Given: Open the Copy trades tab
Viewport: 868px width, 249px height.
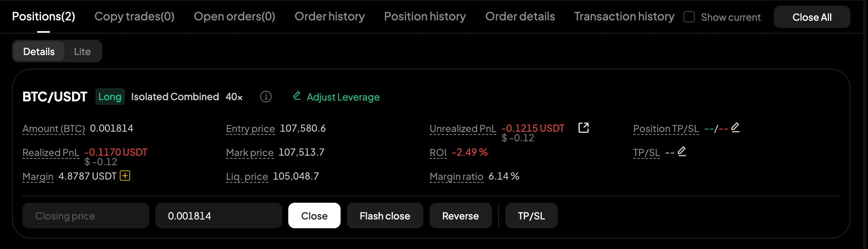Looking at the screenshot, I should click(134, 16).
